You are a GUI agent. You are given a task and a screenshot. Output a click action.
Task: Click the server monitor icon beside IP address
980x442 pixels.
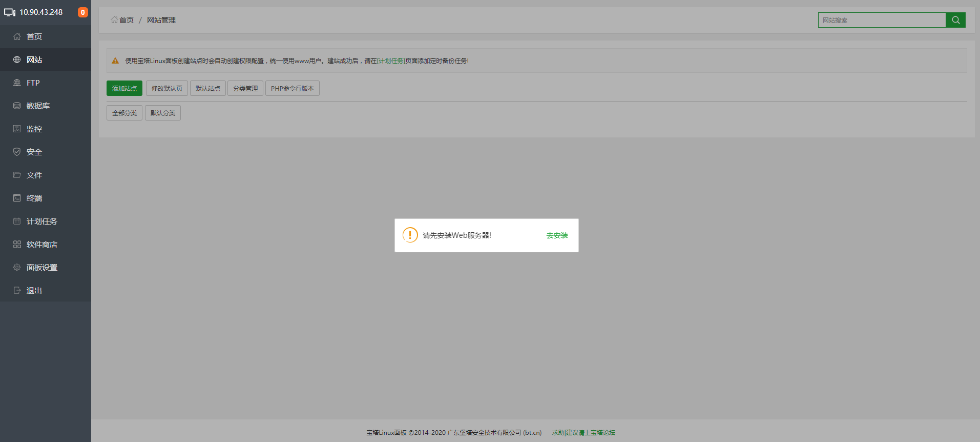click(10, 12)
